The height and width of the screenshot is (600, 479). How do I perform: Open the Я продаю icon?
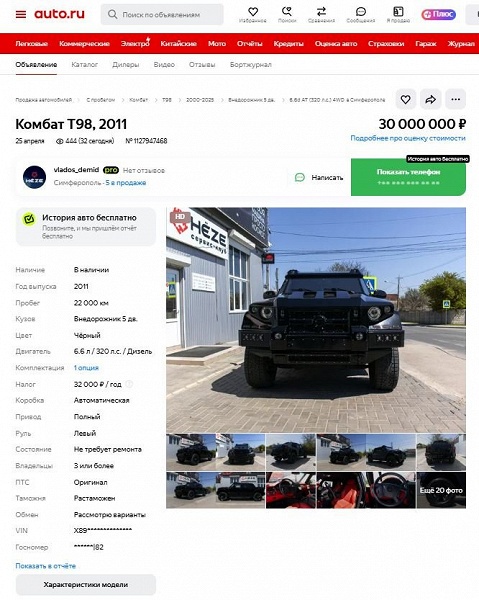tap(398, 15)
